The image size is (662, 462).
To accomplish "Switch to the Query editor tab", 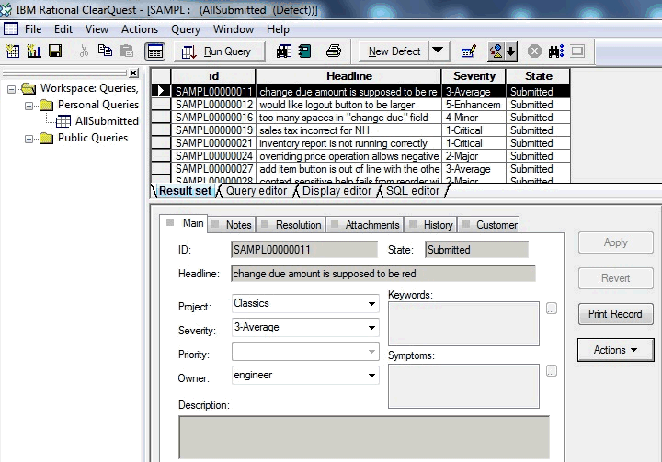I will [256, 191].
